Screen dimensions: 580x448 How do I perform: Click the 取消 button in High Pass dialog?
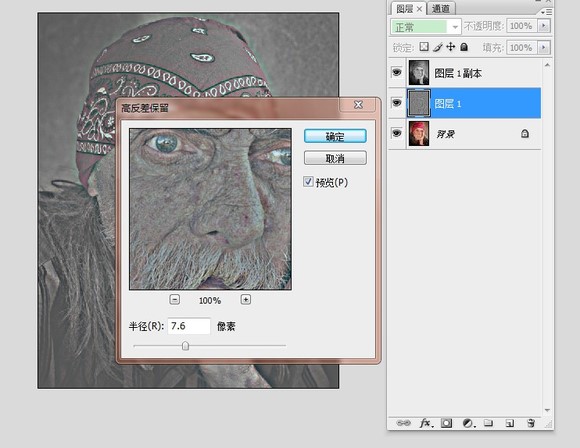click(x=335, y=158)
